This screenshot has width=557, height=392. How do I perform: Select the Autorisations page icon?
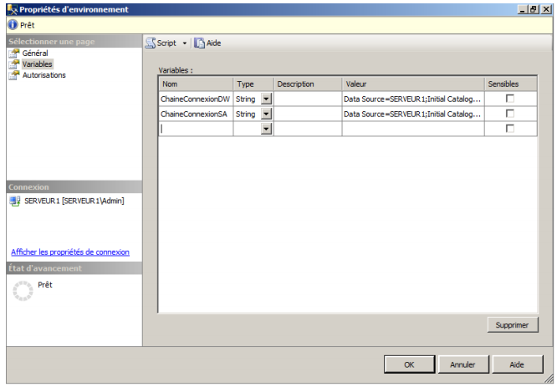coord(14,75)
